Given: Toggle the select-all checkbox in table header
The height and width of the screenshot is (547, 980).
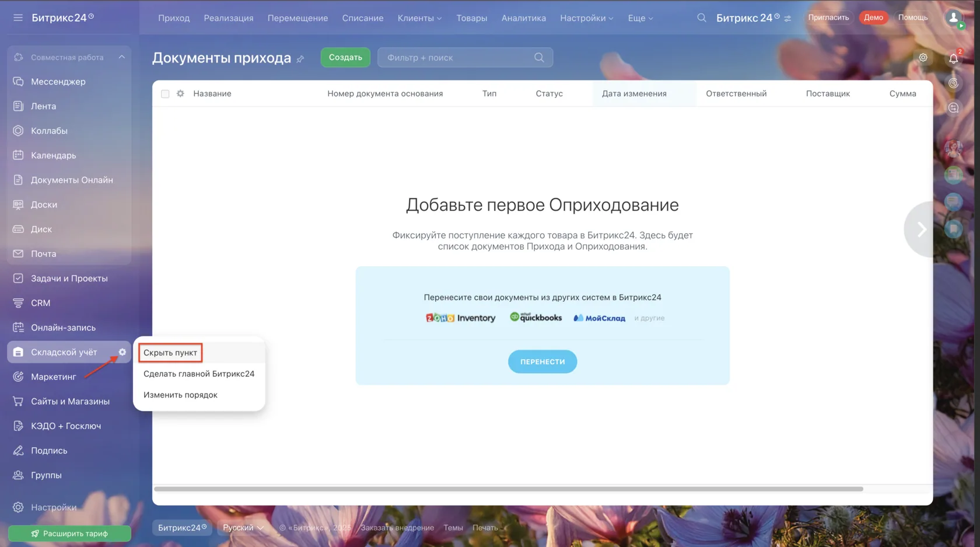Looking at the screenshot, I should click(x=165, y=94).
